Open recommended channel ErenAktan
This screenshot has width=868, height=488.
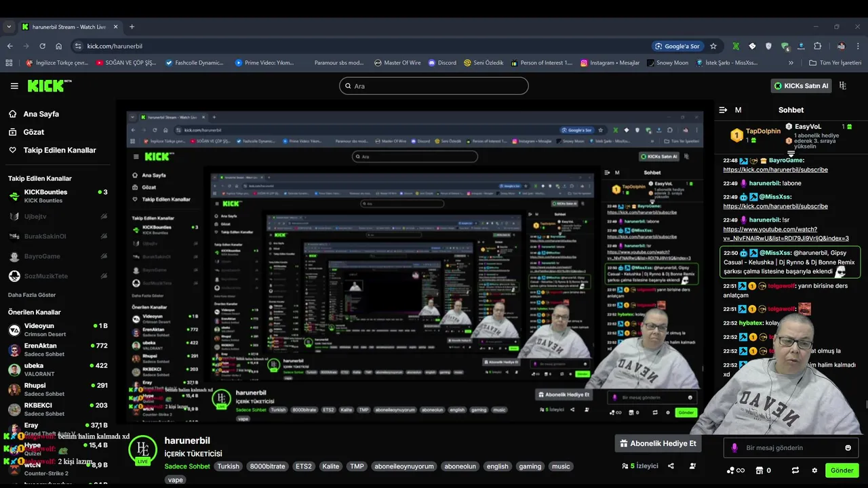[57, 350]
